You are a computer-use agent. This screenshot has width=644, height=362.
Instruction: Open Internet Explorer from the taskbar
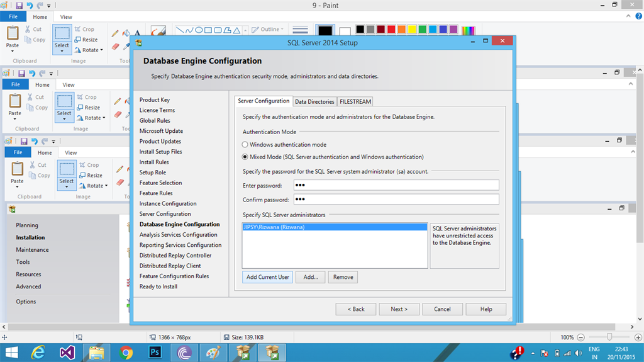click(38, 353)
